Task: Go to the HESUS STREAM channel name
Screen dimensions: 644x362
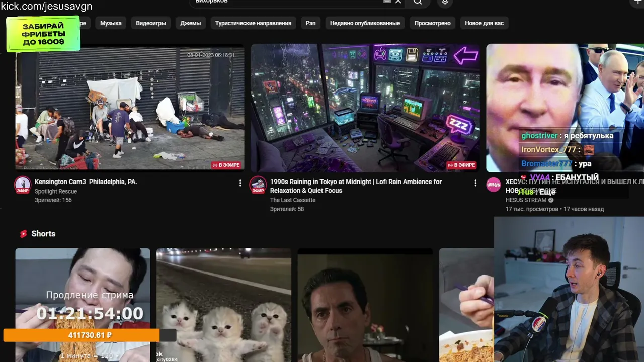Action: [x=526, y=200]
